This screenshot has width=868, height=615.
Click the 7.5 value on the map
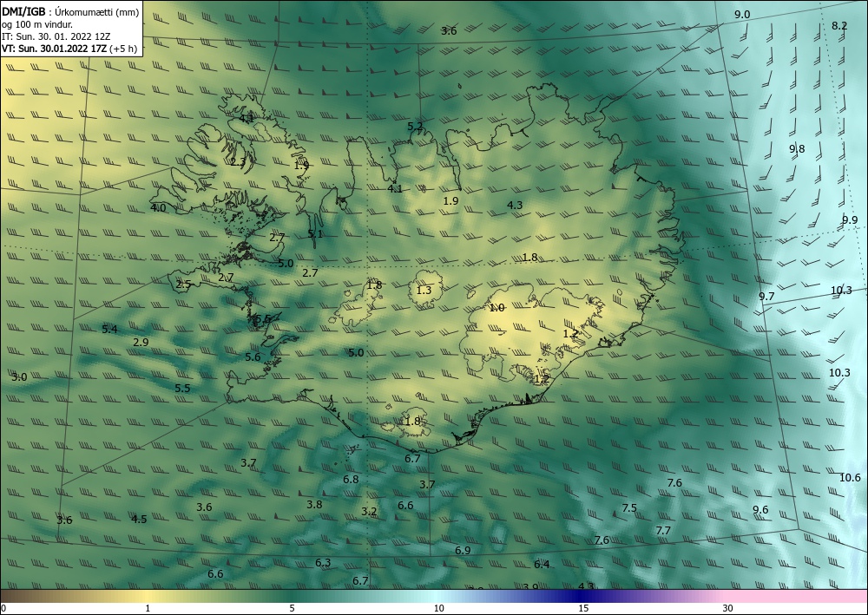click(x=629, y=508)
